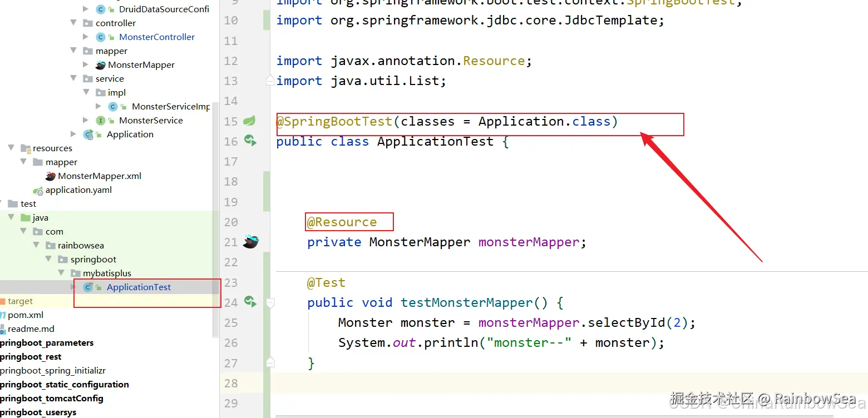The image size is (868, 418).
Task: Select the pringboot_parameters module
Action: [47, 342]
